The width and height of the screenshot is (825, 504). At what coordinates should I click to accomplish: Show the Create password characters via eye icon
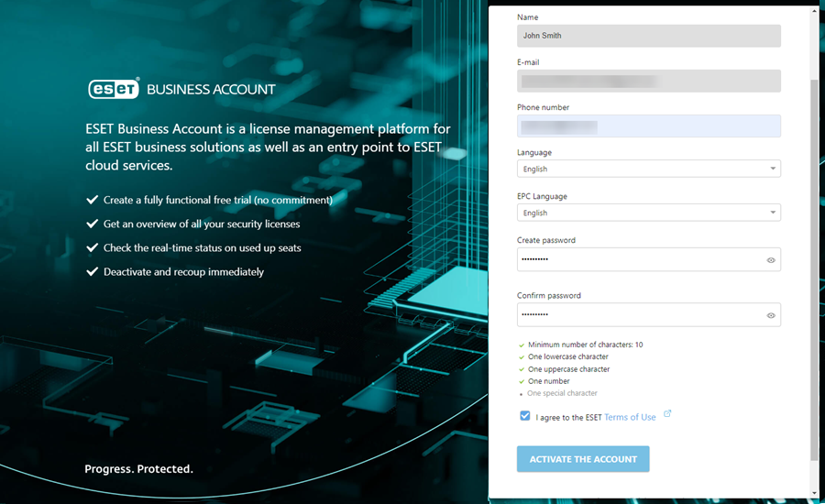tap(771, 260)
